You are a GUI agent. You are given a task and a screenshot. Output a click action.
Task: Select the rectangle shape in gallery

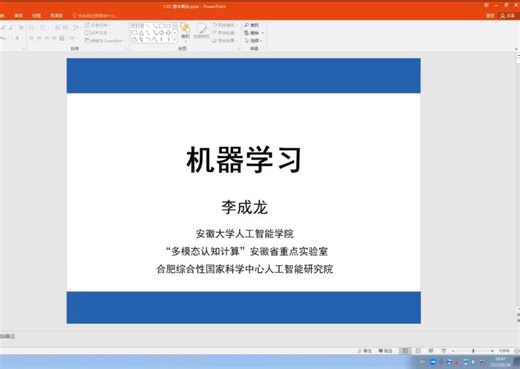162,26
